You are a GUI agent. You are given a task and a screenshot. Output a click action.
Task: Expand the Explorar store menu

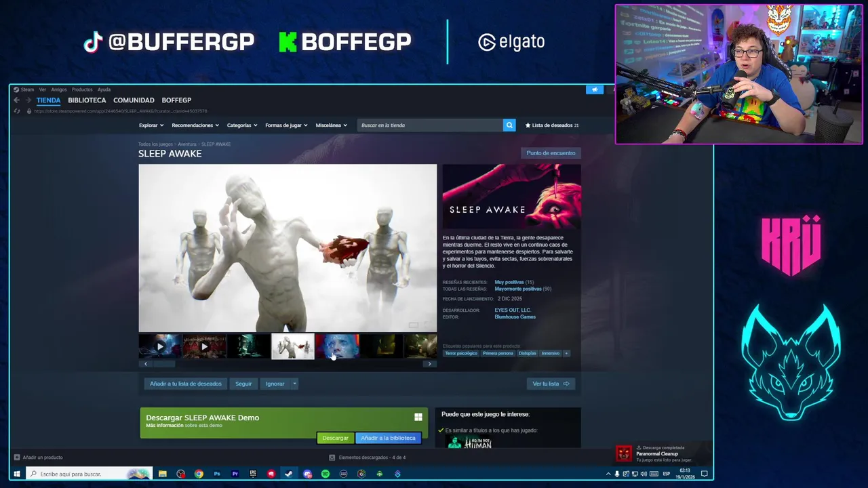(x=151, y=125)
